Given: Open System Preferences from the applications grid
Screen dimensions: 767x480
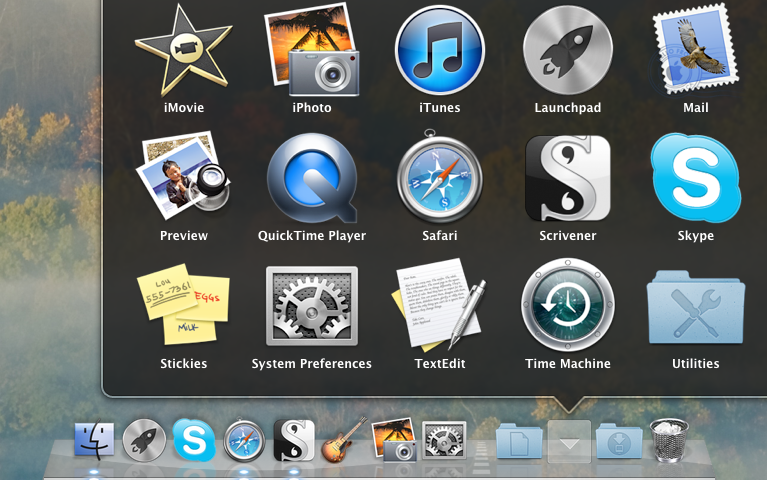Looking at the screenshot, I should (x=312, y=306).
